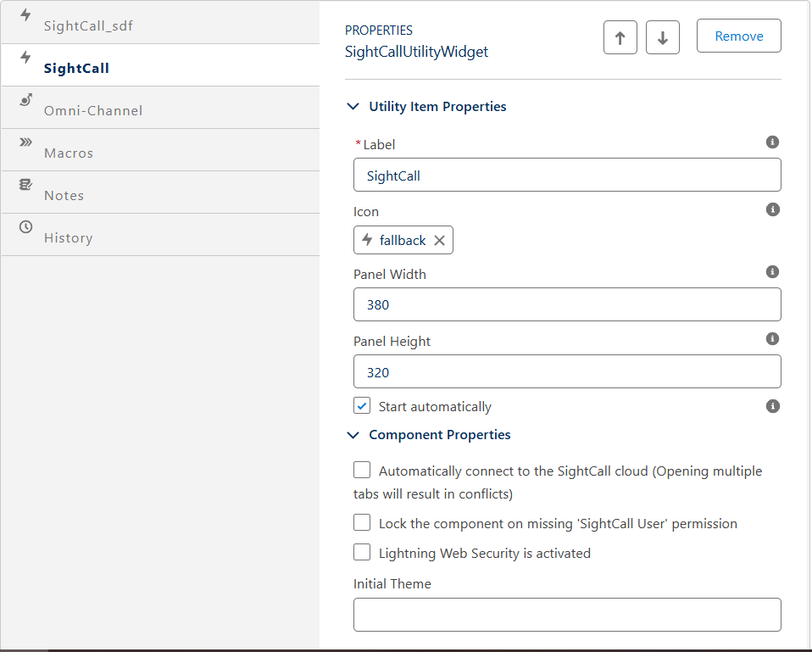Uncheck the Start automatically checkbox
The width and height of the screenshot is (812, 652).
[362, 405]
